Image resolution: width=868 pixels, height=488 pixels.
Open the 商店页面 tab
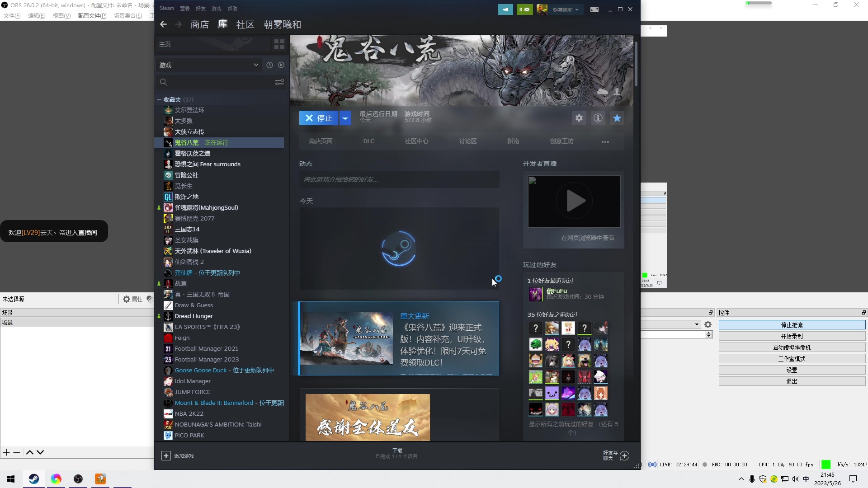[321, 141]
